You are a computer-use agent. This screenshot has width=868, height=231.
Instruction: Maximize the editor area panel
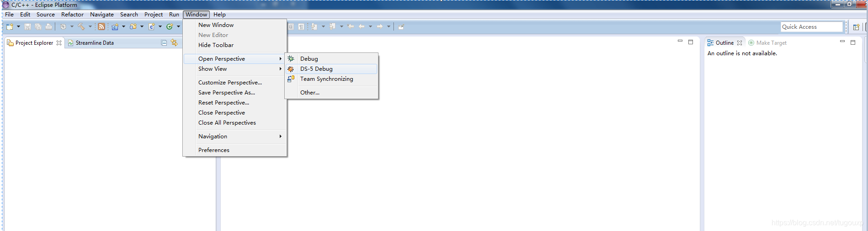tap(691, 42)
